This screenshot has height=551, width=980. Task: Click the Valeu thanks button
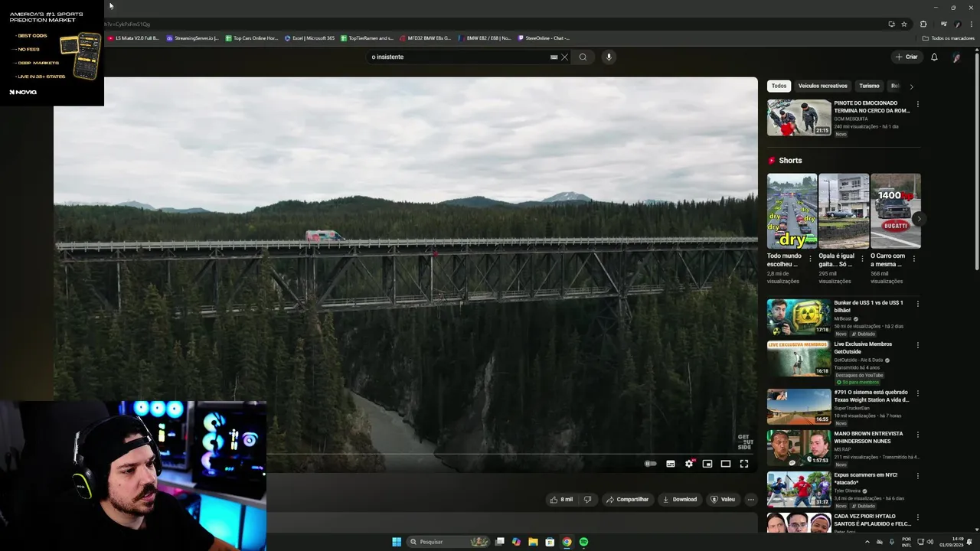coord(723,499)
